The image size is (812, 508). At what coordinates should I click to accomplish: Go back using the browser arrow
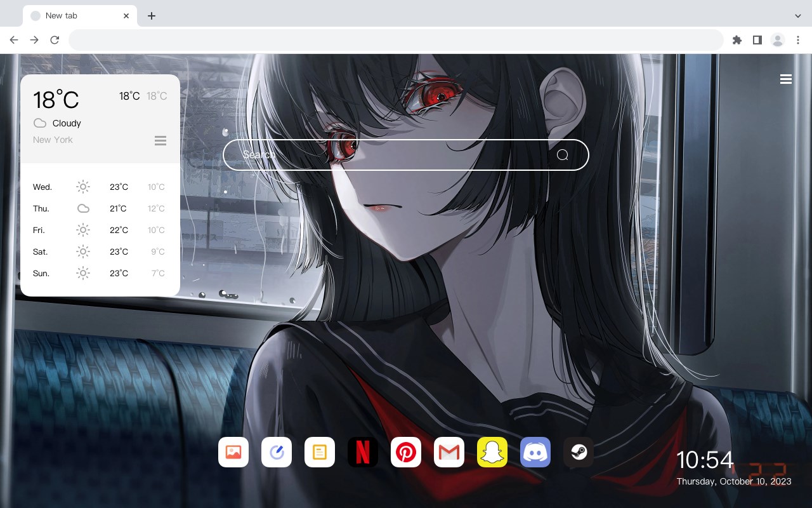(x=14, y=40)
